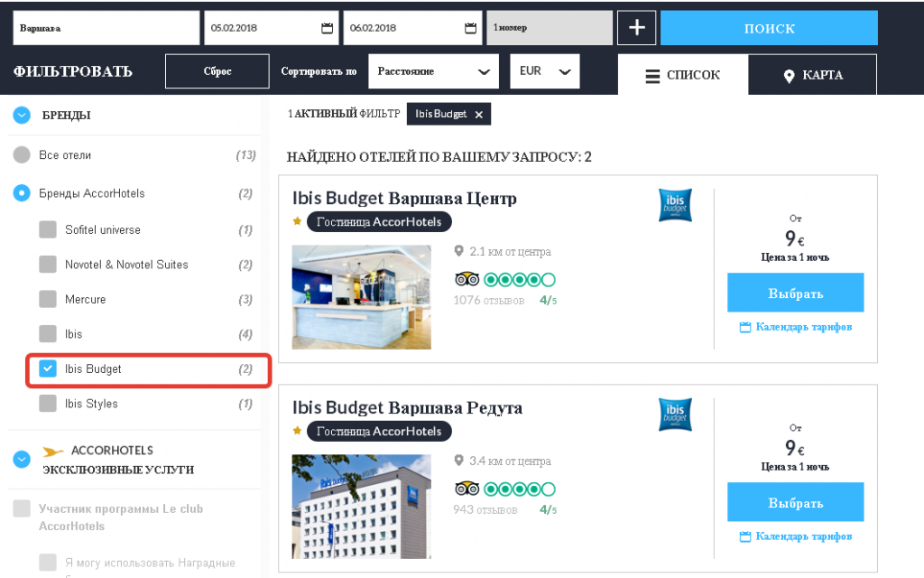This screenshot has width=924, height=578.
Task: Switch to КАРТА map view tab
Action: pos(813,75)
